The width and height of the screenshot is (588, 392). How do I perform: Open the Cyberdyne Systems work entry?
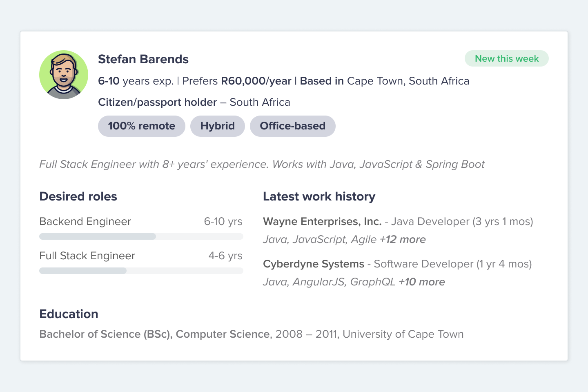(x=313, y=264)
